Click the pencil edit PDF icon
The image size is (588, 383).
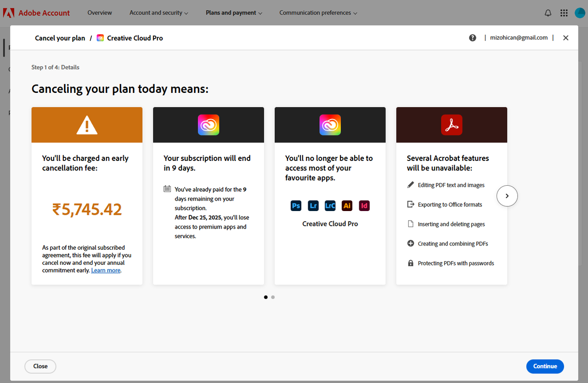(x=411, y=185)
